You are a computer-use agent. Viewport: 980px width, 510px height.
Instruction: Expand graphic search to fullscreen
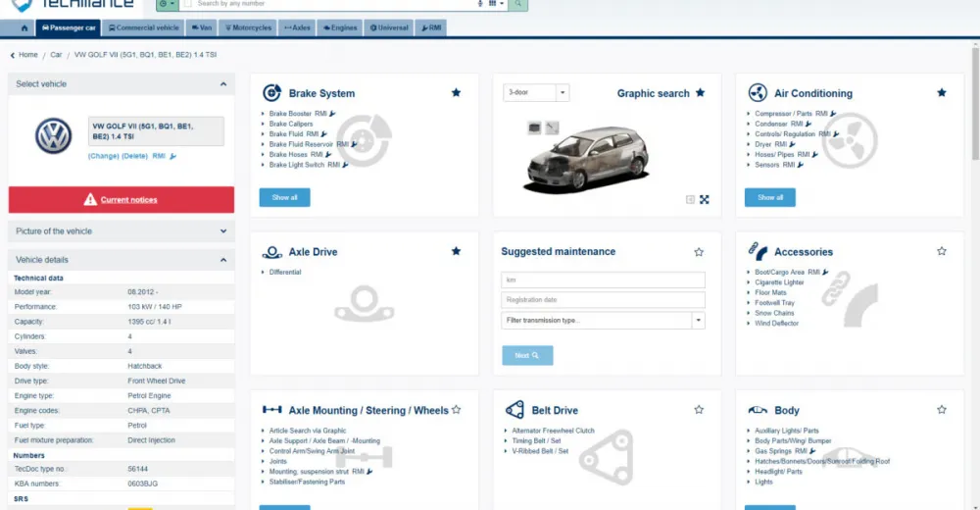point(705,200)
